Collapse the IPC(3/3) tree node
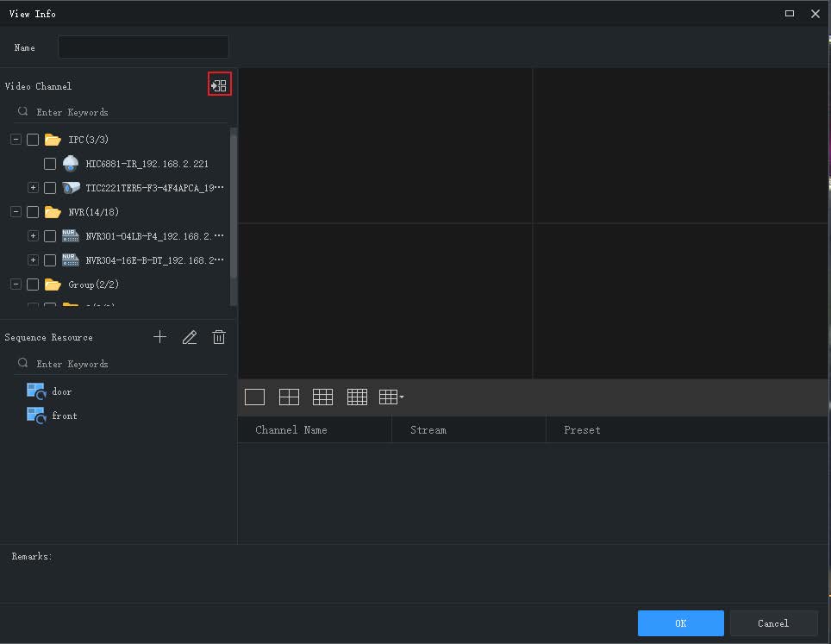Screen dimensions: 831x644 click(x=16, y=140)
